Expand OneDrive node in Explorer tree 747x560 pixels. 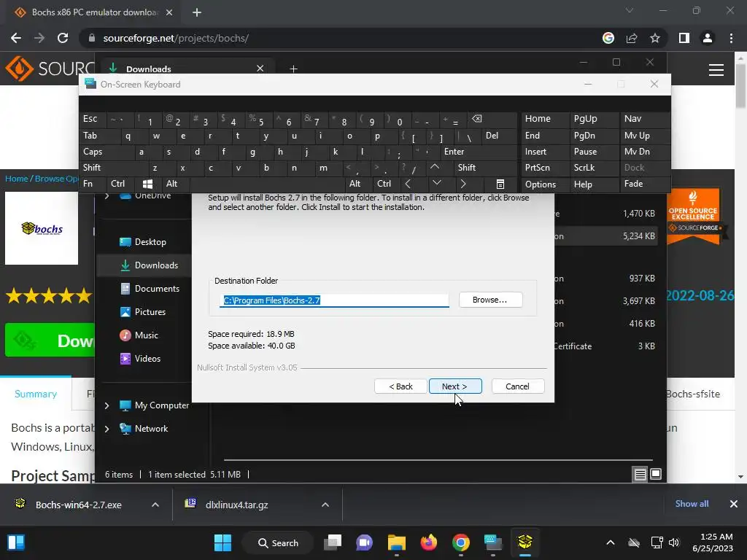tap(107, 195)
